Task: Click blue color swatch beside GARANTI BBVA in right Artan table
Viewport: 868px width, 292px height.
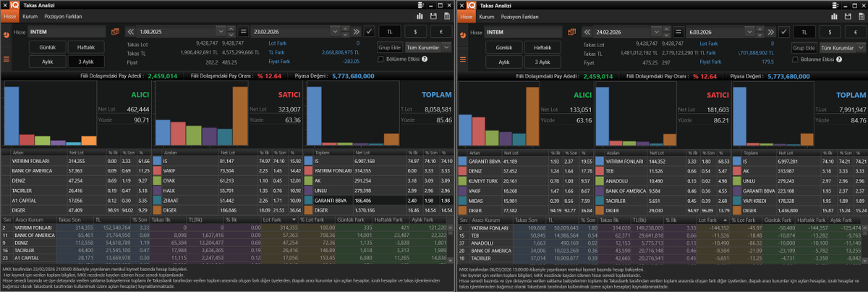Action: [461, 160]
